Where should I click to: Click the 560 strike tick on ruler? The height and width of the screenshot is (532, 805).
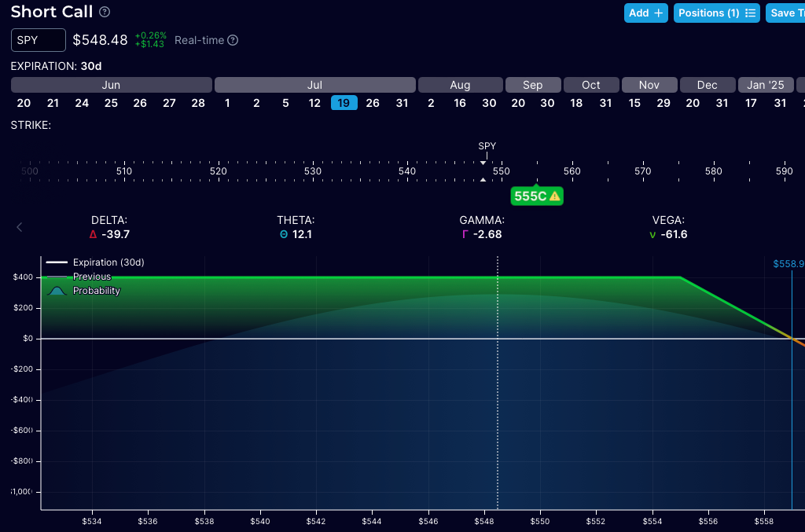(572, 171)
